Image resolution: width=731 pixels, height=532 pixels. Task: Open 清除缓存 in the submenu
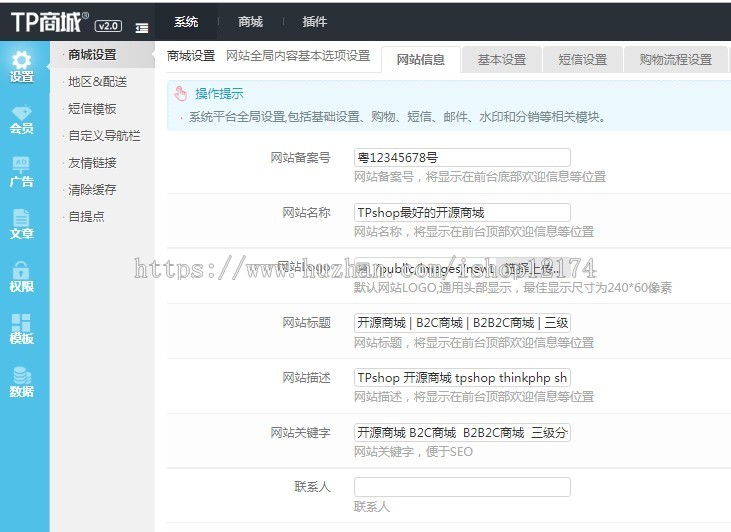[x=92, y=190]
